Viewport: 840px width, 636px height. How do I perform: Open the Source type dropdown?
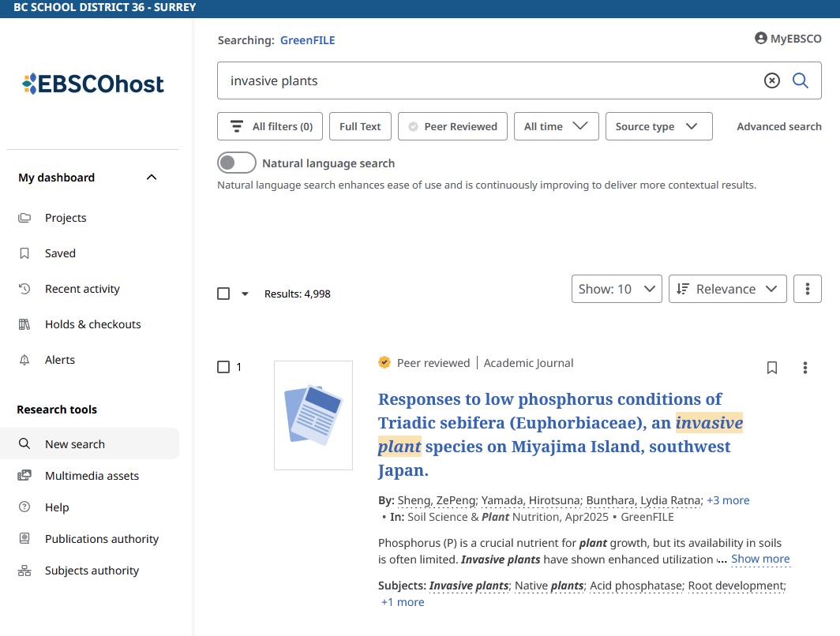pos(659,126)
